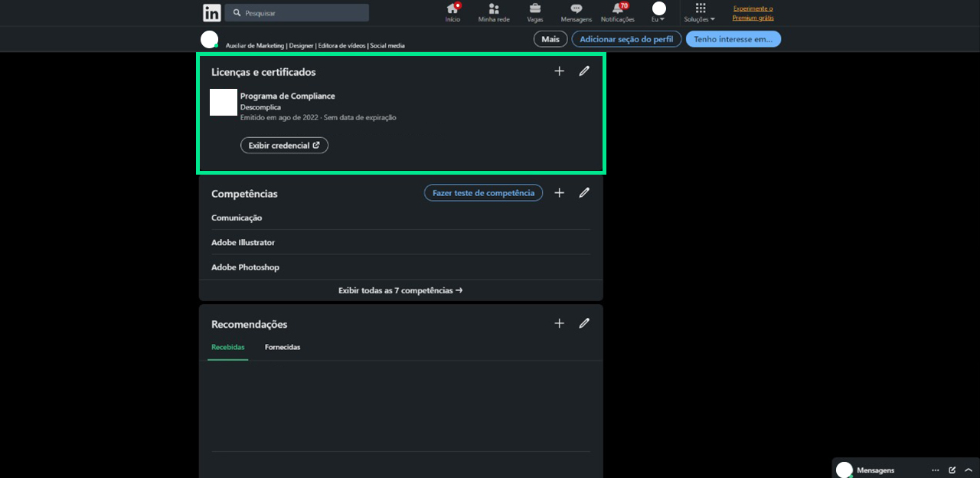Image resolution: width=980 pixels, height=478 pixels.
Task: Switch to the Fornecidas tab
Action: pyautogui.click(x=283, y=348)
